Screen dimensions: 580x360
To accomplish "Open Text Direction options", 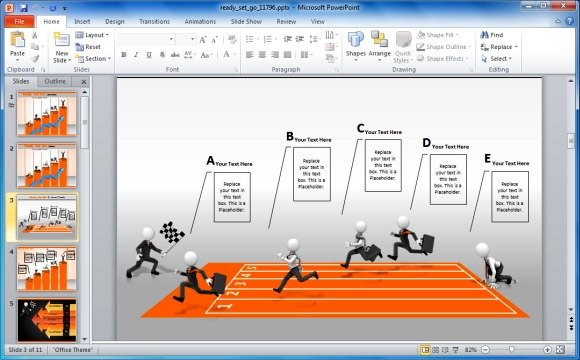I will (331, 35).
